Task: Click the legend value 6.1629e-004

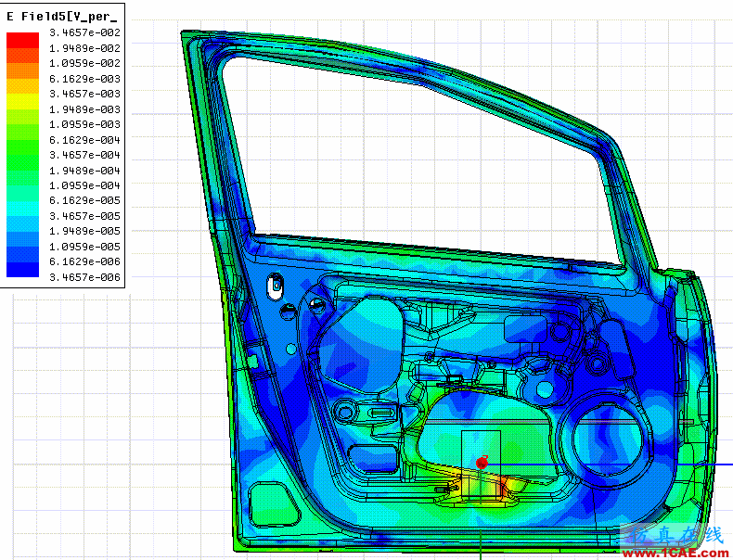Action: point(84,140)
